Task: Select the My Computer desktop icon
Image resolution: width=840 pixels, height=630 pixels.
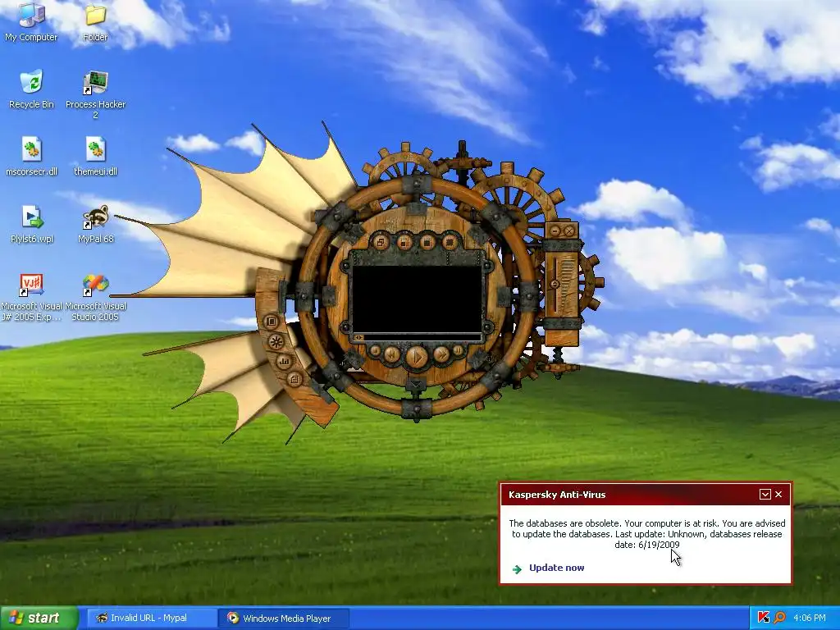Action: [31, 22]
